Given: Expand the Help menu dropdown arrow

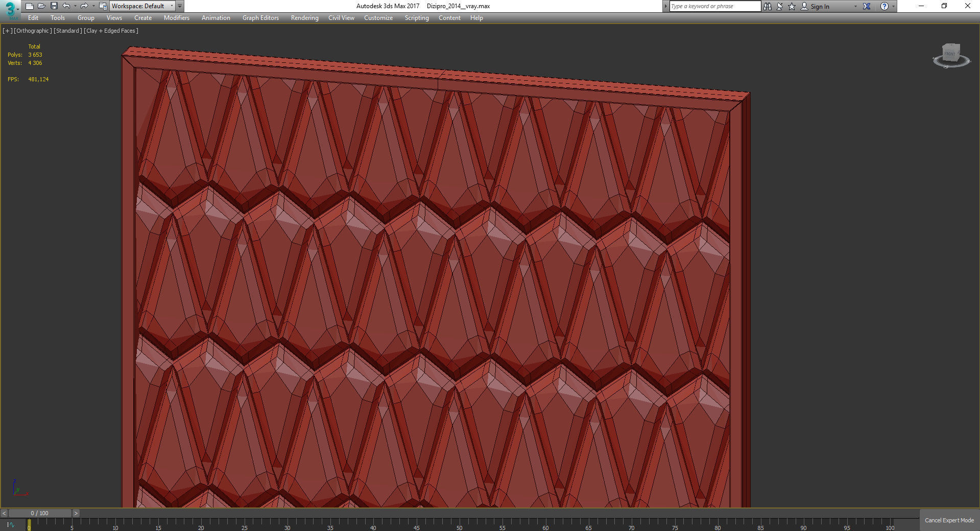Looking at the screenshot, I should point(893,6).
